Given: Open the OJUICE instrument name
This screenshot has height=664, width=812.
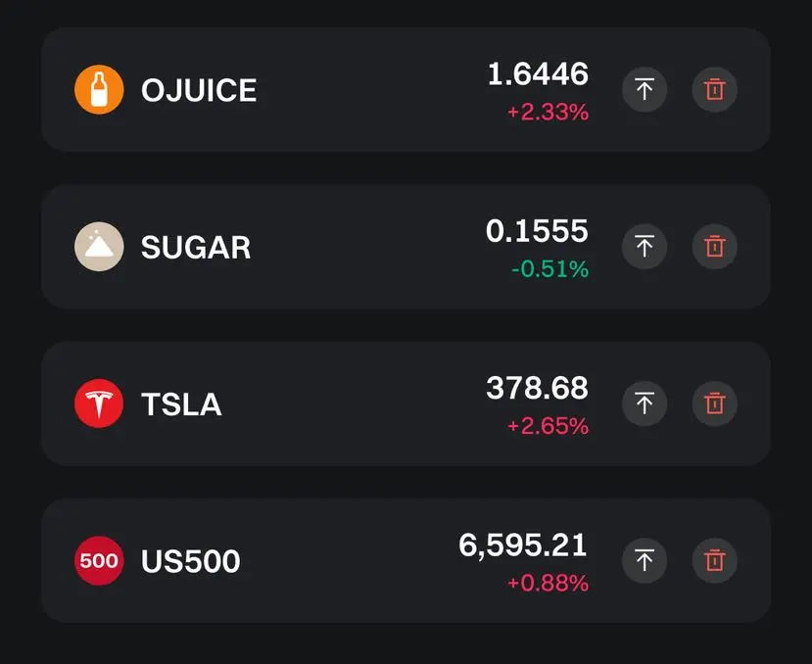Looking at the screenshot, I should pyautogui.click(x=199, y=90).
